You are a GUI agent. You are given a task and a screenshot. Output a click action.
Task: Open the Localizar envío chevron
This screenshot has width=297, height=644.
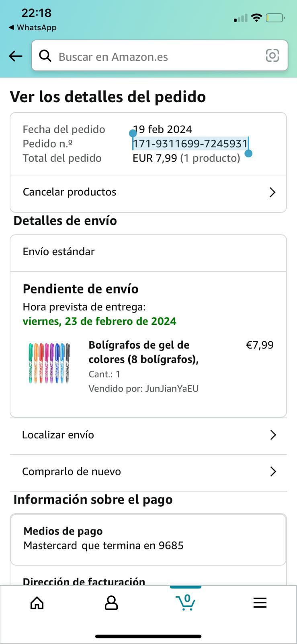coord(273,435)
